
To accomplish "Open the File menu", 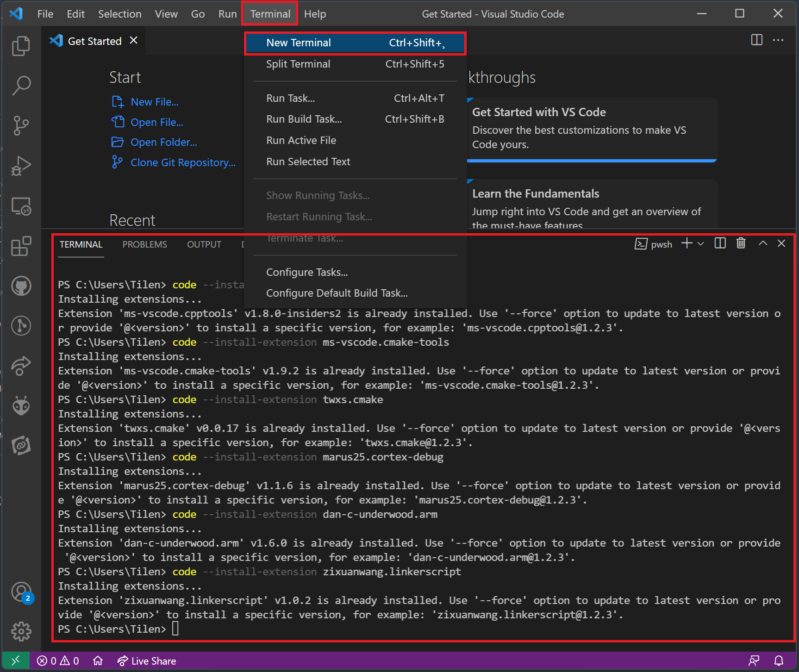I will point(45,14).
